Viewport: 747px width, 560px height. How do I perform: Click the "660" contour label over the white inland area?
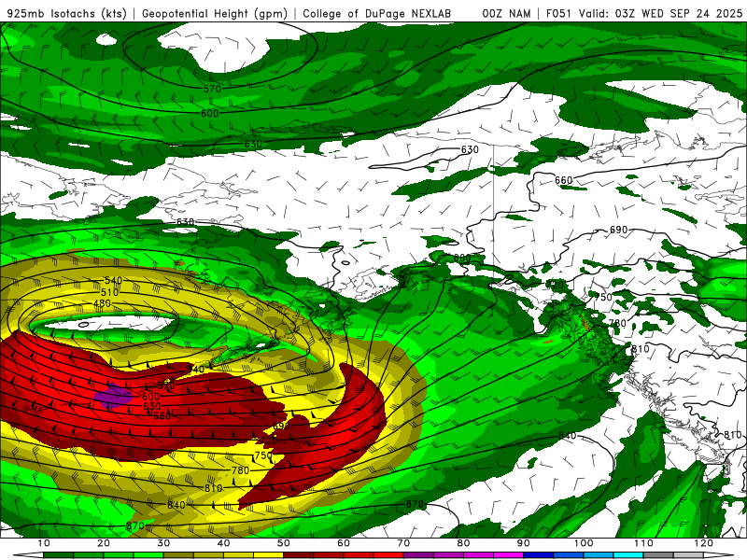(564, 180)
